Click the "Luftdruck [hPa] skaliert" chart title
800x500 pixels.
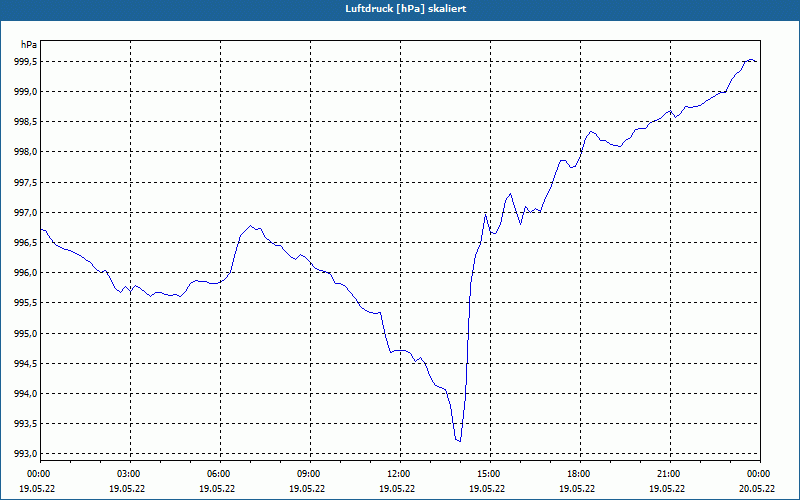pos(406,9)
